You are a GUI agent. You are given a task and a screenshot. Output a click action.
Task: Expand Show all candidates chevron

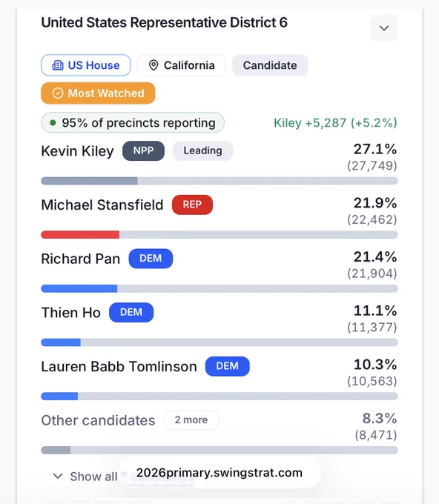(x=58, y=476)
